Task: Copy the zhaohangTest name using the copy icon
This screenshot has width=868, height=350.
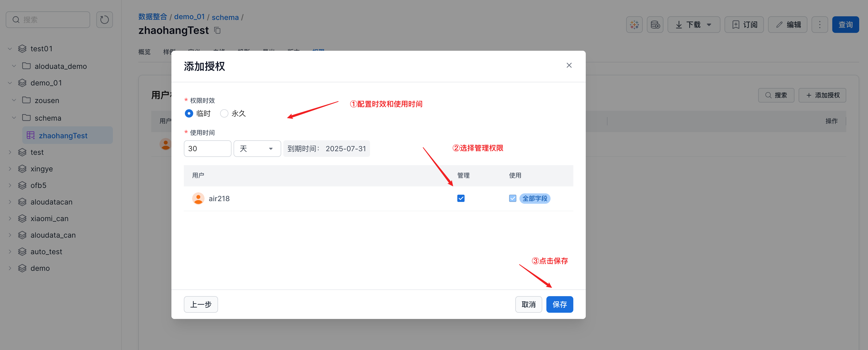Action: (x=217, y=31)
